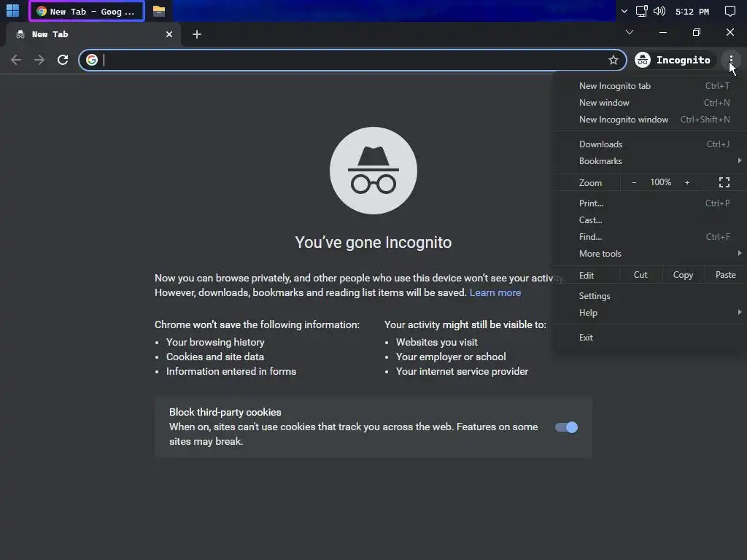Go back to the previous page

16,60
